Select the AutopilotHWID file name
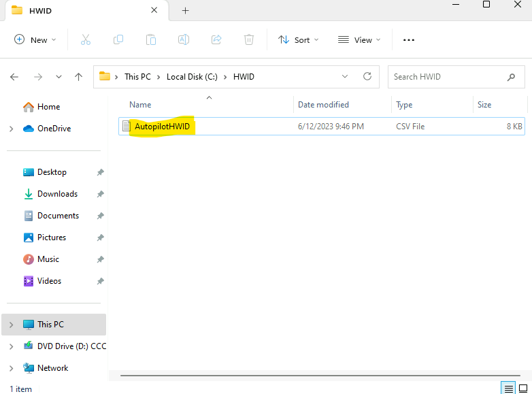Screen dimensions: 532x394 tap(162, 127)
